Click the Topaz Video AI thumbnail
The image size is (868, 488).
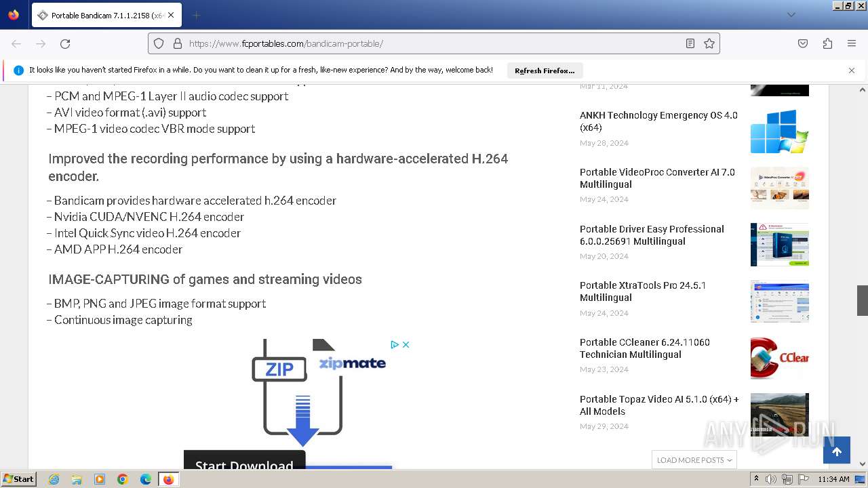[x=780, y=415]
